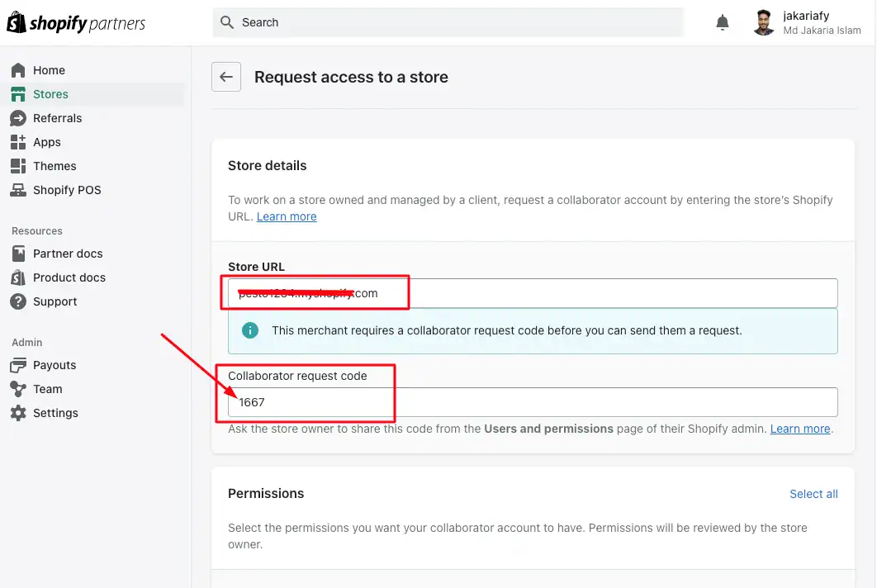Click the Shopify POS register icon
Image resolution: width=877 pixels, height=588 pixels.
pos(18,190)
